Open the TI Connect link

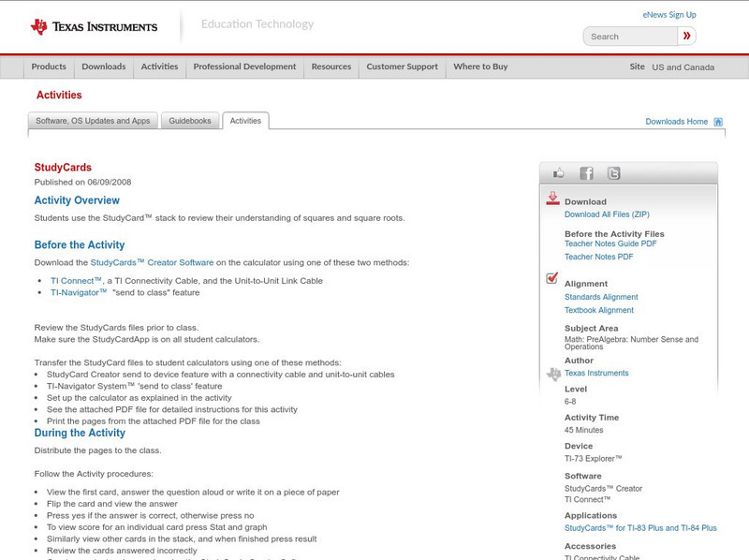(x=76, y=281)
